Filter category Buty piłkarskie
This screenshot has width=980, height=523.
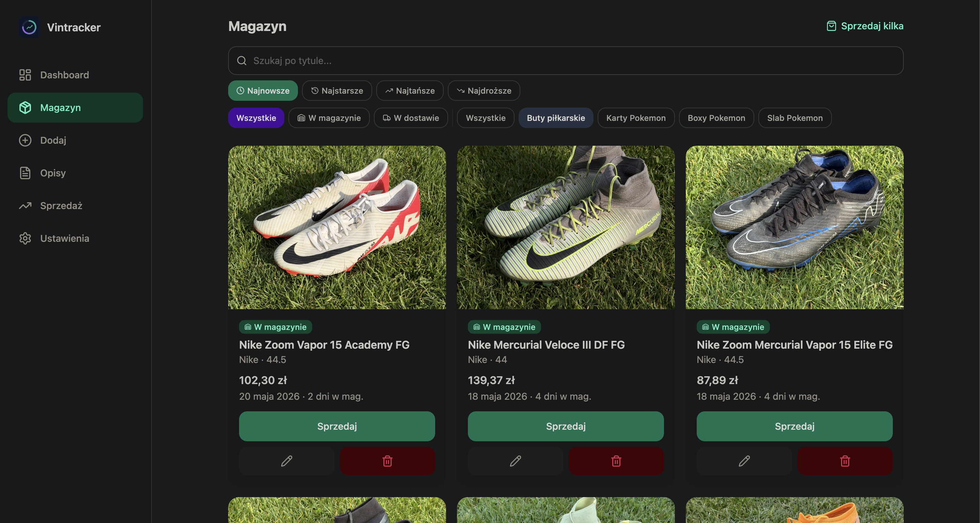click(x=556, y=118)
